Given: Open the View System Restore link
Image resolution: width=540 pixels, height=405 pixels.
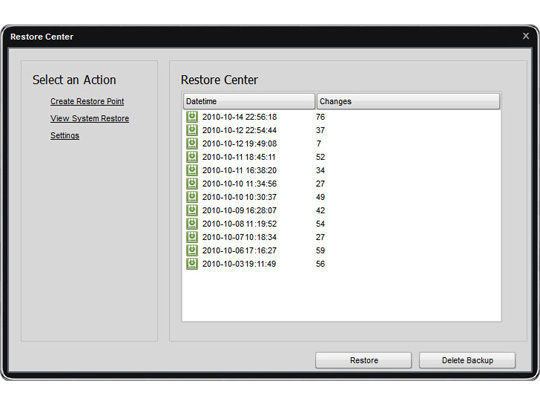Looking at the screenshot, I should tap(90, 118).
